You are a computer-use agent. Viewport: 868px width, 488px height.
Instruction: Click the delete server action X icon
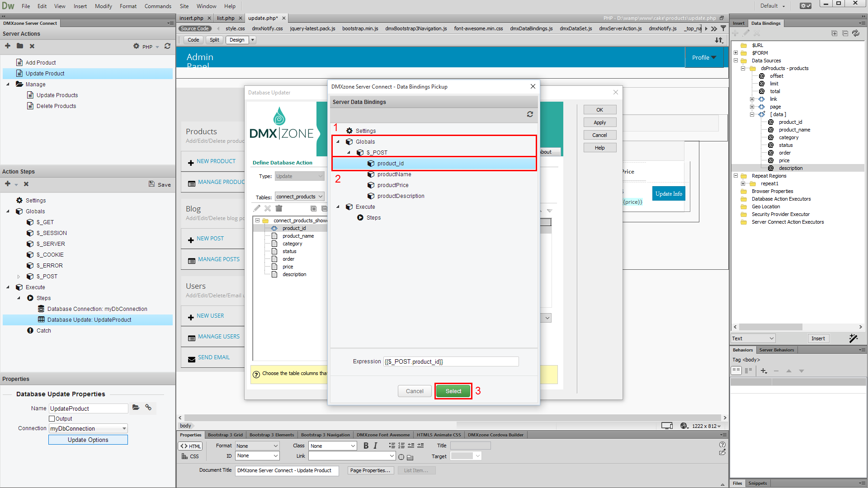[x=32, y=46]
